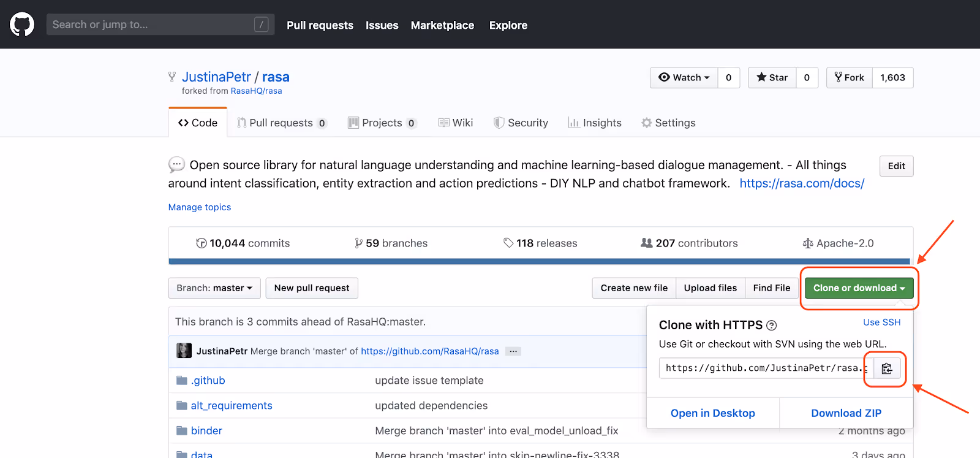Open the Code tab
The width and height of the screenshot is (980, 458).
[198, 123]
